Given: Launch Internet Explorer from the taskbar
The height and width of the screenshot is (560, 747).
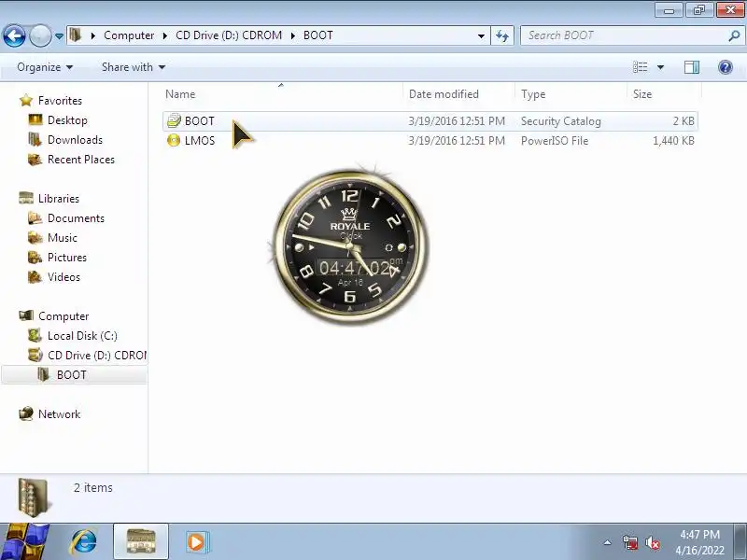Looking at the screenshot, I should pyautogui.click(x=84, y=542).
